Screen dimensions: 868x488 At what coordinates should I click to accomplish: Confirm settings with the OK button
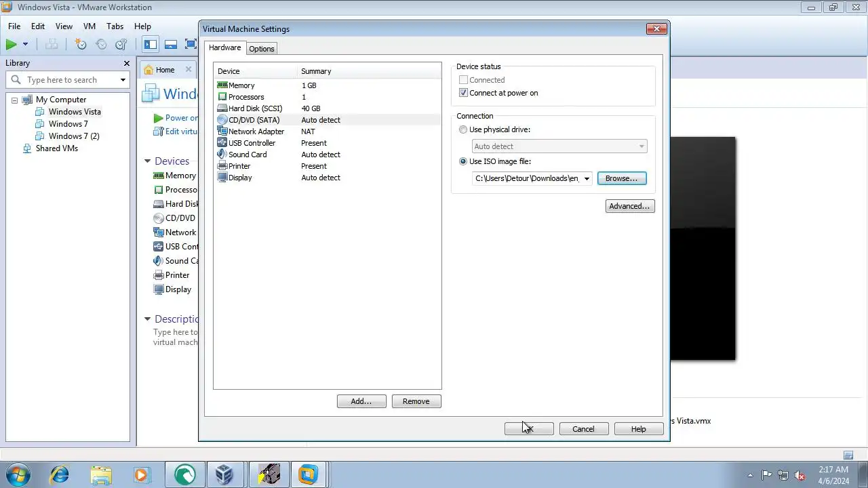529,429
